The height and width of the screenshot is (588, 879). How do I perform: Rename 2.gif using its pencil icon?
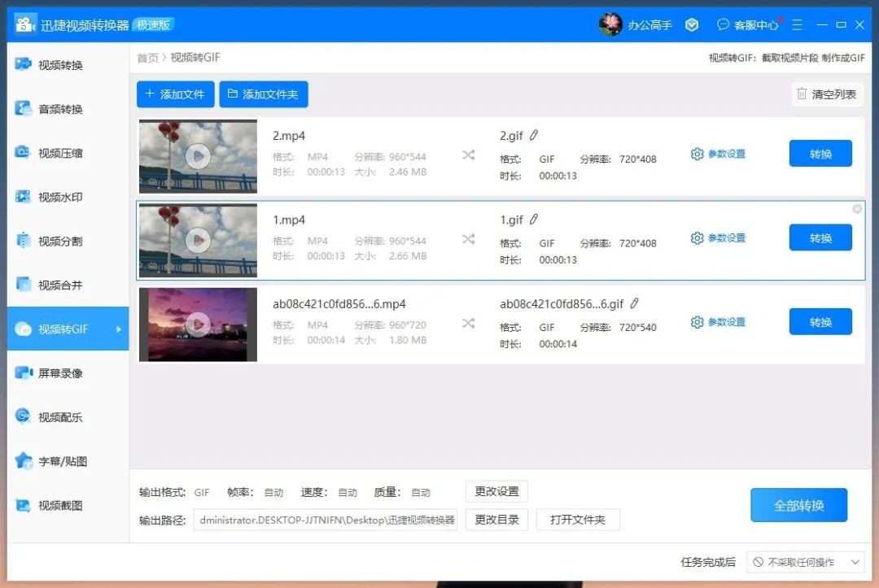click(x=534, y=135)
